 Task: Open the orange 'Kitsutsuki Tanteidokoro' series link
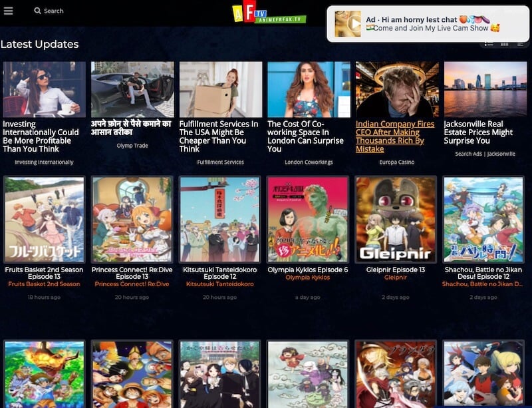pos(220,284)
